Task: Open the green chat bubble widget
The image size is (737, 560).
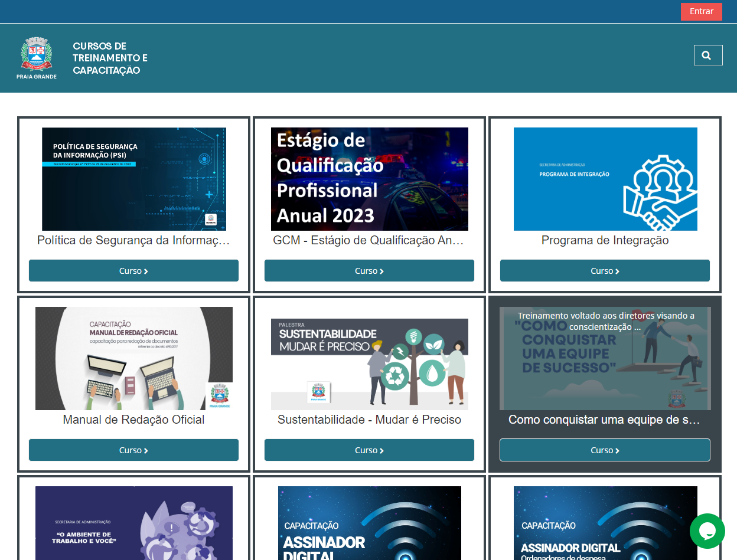Action: coord(707,531)
